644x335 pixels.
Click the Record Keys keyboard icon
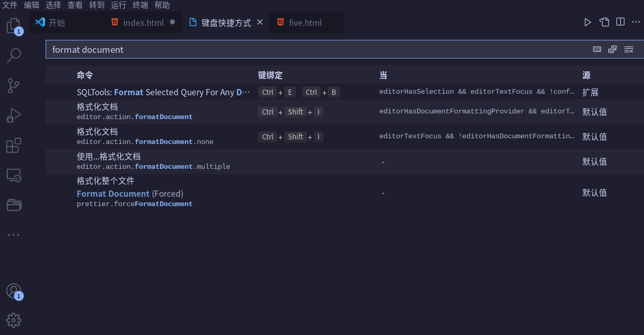(597, 49)
